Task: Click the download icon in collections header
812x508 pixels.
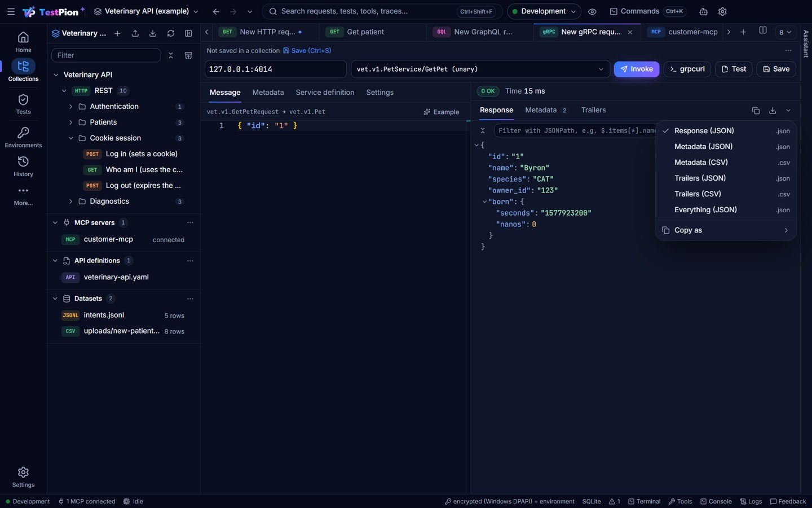Action: (x=153, y=33)
